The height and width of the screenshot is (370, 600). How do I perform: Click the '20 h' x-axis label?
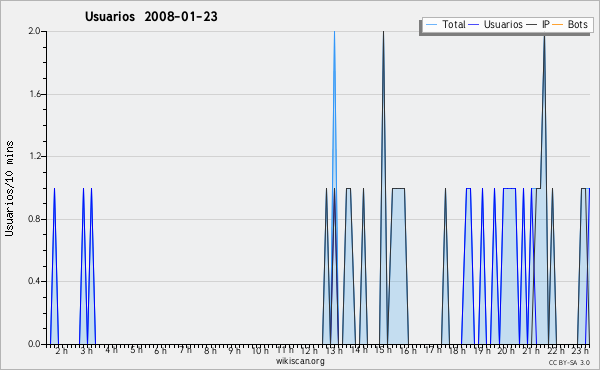(x=506, y=350)
